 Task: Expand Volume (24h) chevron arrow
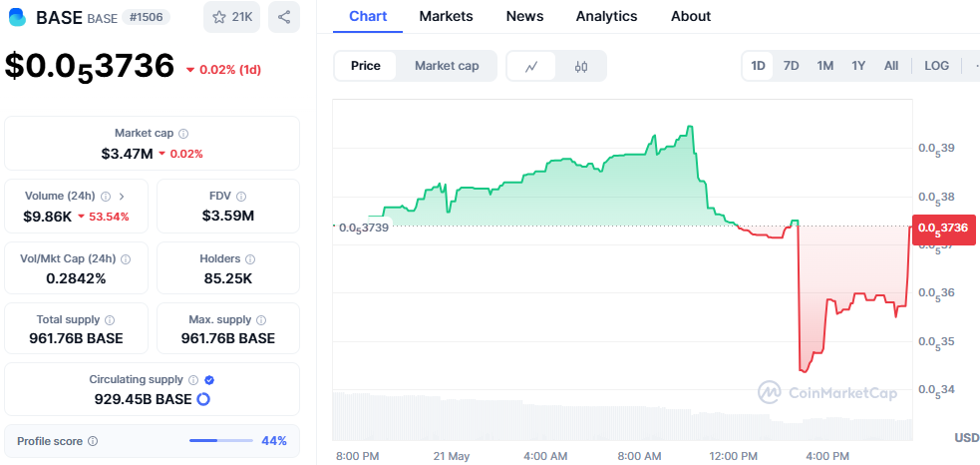click(122, 197)
